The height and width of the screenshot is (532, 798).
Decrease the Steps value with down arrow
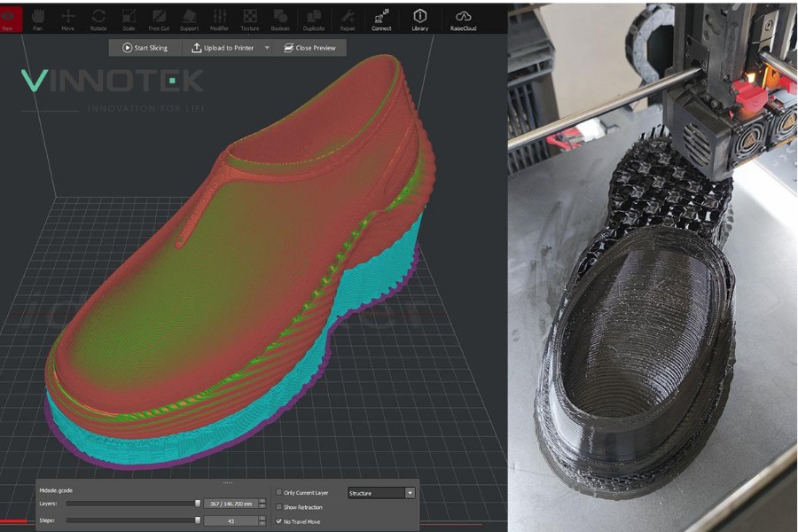[262, 523]
